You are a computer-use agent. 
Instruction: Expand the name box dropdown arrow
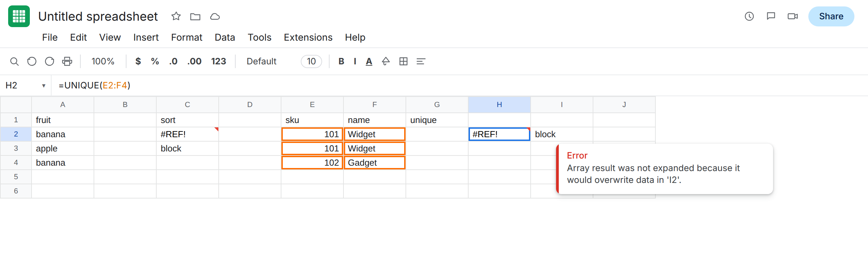44,86
